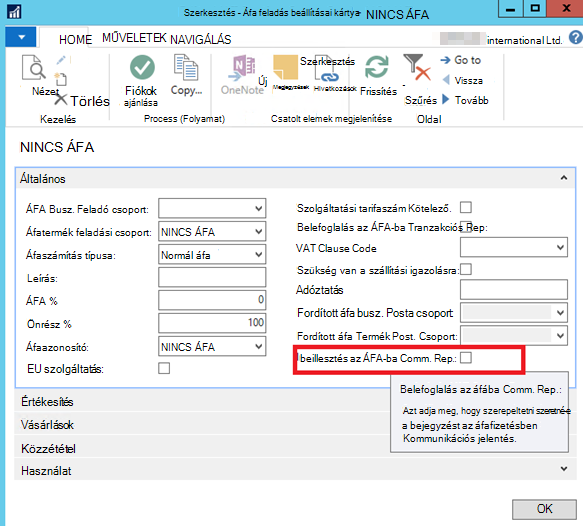The image size is (583, 526).
Task: Click the "NINCS ÁFA" page heading
Action: point(57,147)
